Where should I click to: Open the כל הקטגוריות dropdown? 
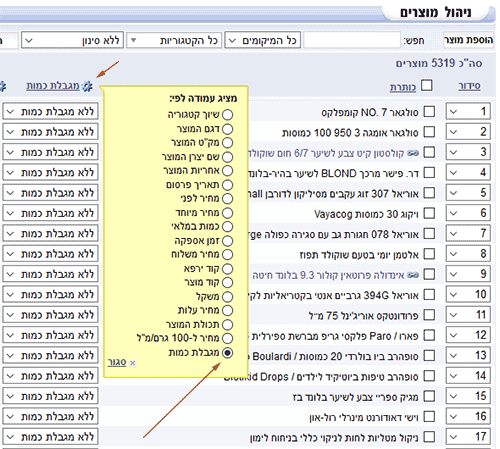(x=175, y=40)
